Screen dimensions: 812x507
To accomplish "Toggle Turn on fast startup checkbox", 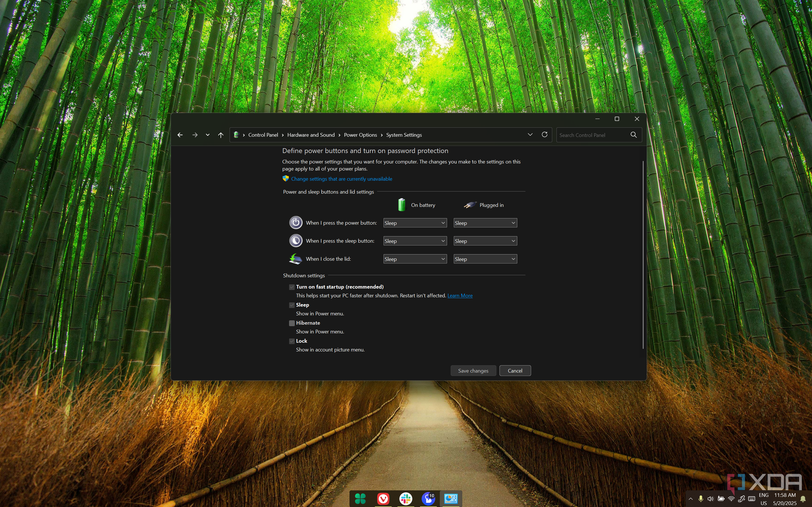I will 292,287.
